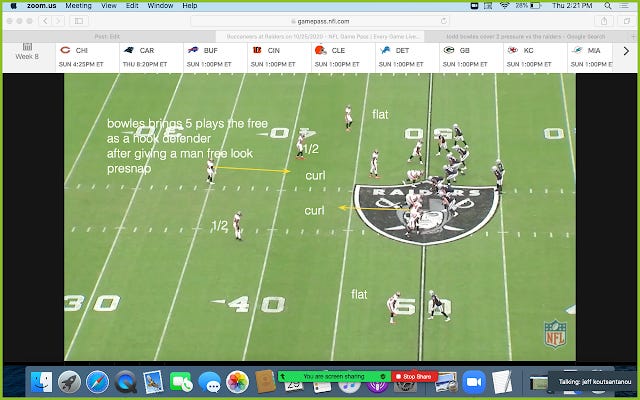Select the BUF Sunday 1:00PM game
Screen dimensions: 640x400
[215, 58]
